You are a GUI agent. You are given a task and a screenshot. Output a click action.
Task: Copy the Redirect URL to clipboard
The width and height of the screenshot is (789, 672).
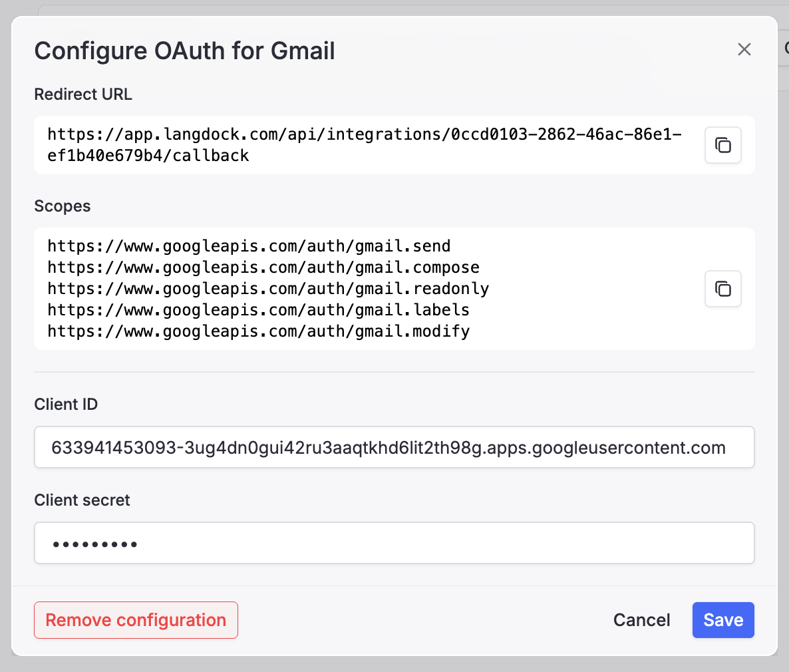[722, 145]
